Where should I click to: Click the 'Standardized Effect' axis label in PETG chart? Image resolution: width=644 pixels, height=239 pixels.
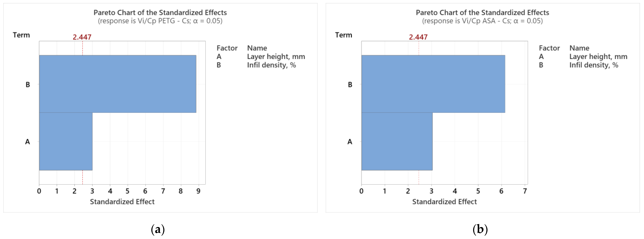tap(122, 202)
